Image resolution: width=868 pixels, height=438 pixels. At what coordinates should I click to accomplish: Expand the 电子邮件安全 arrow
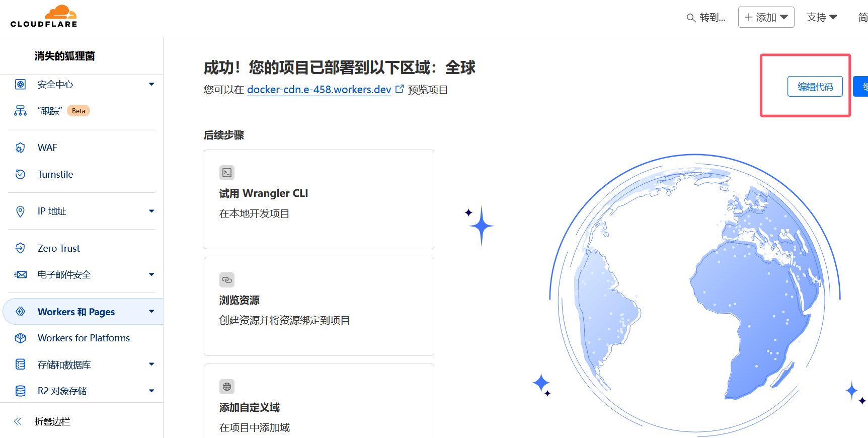pyautogui.click(x=151, y=274)
